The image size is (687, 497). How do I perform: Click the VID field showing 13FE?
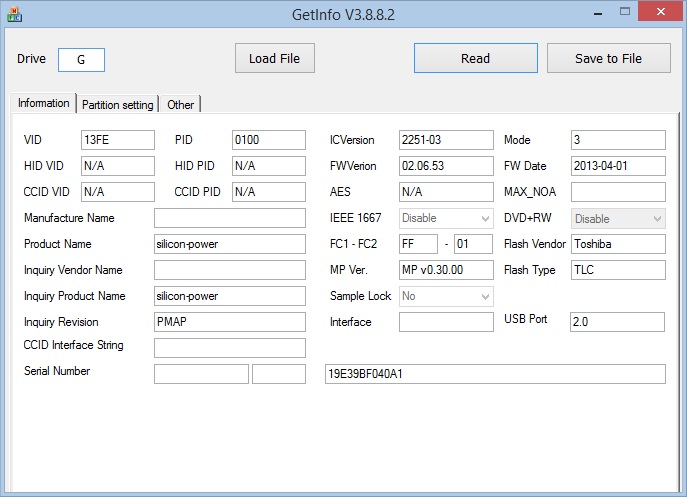click(x=118, y=140)
